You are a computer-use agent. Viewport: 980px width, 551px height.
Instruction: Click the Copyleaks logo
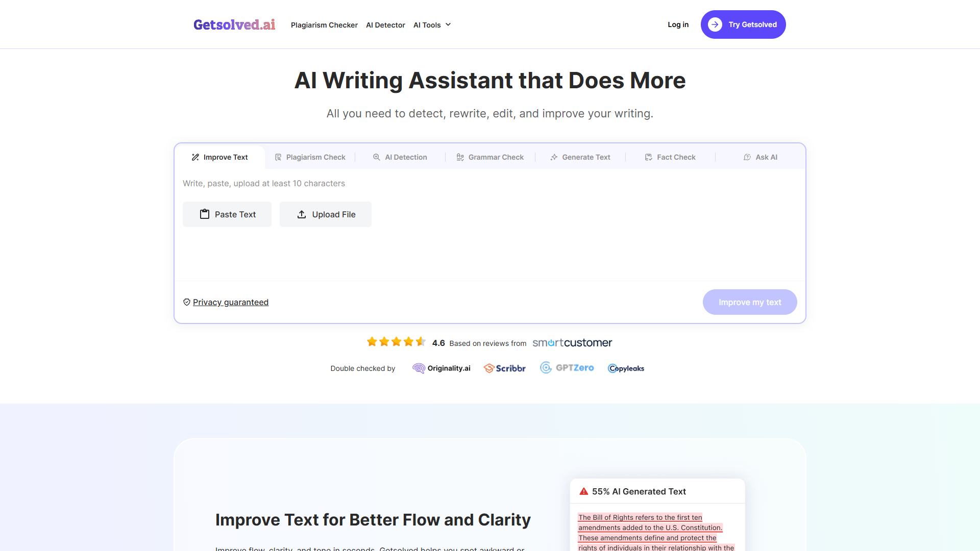coord(626,368)
